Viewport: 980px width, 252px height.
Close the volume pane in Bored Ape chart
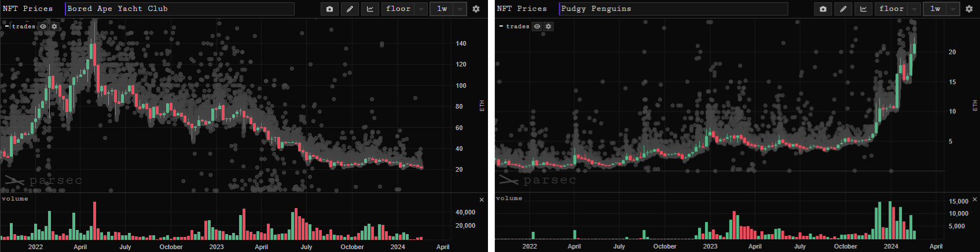pos(482,199)
